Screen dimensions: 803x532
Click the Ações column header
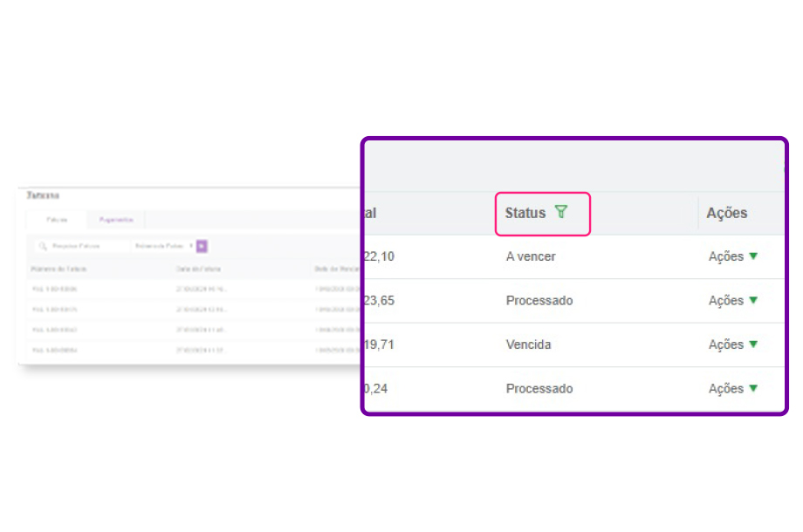click(727, 213)
